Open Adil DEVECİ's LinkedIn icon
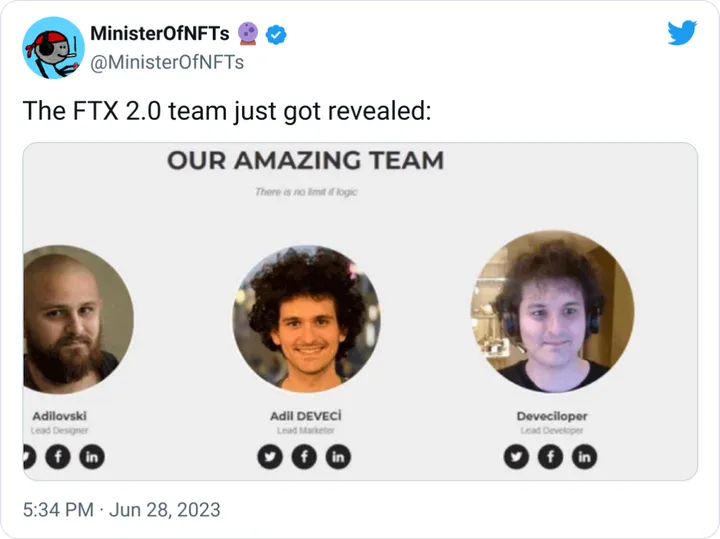 (340, 457)
